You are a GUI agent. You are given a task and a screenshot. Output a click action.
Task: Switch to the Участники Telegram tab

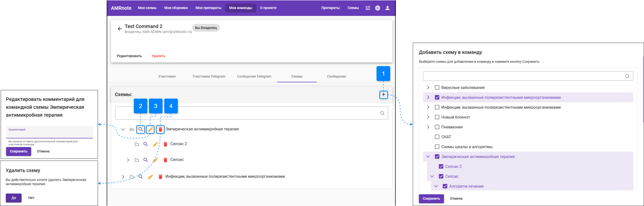point(209,76)
